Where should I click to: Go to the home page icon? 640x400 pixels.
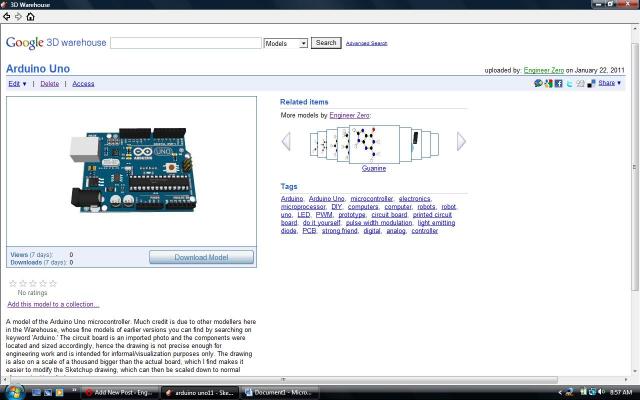point(30,17)
